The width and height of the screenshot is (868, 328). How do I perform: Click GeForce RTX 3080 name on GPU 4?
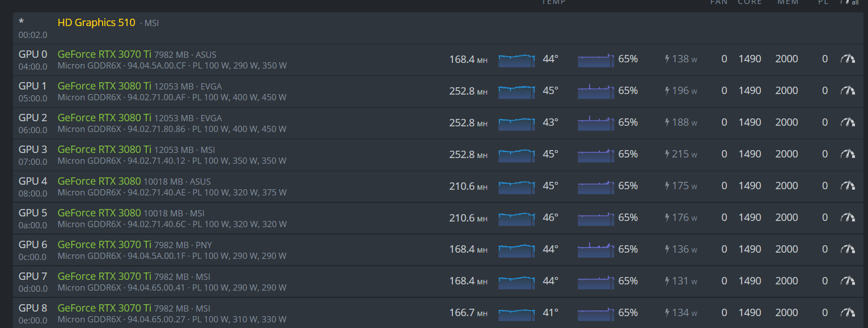coord(99,181)
